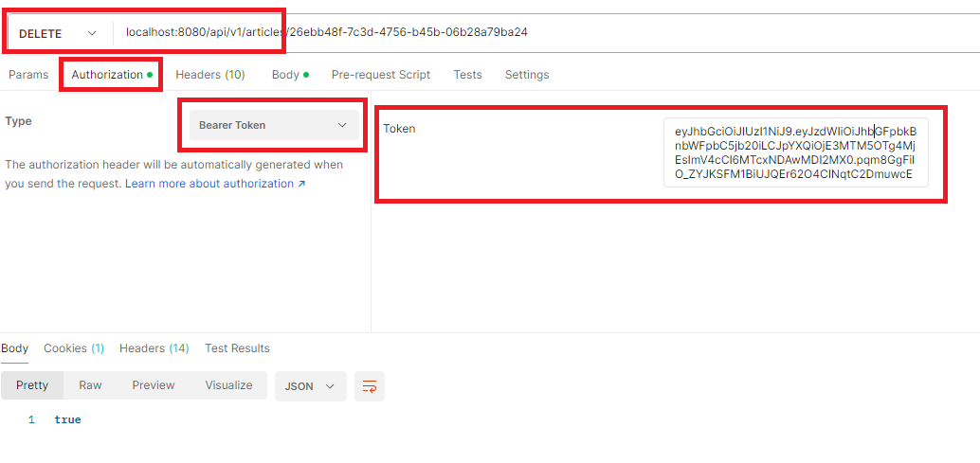The height and width of the screenshot is (463, 980).
Task: Open the DELETE HTTP method dropdown
Action: coord(57,33)
